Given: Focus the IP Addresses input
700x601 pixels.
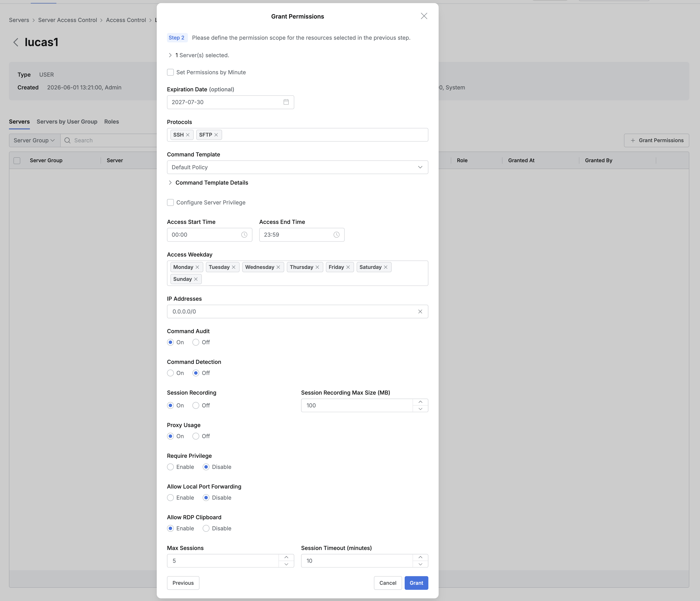Looking at the screenshot, I should [297, 312].
